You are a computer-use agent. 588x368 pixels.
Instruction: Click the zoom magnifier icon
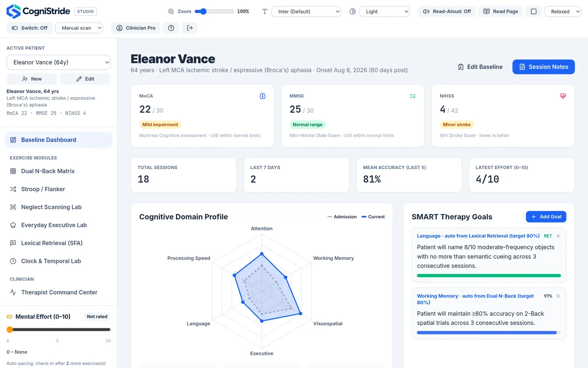(171, 11)
